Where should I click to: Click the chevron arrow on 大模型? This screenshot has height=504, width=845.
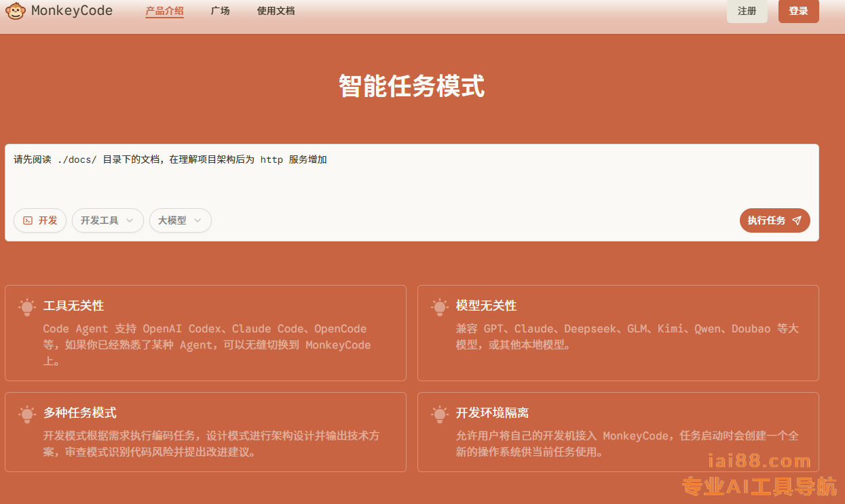click(x=198, y=220)
